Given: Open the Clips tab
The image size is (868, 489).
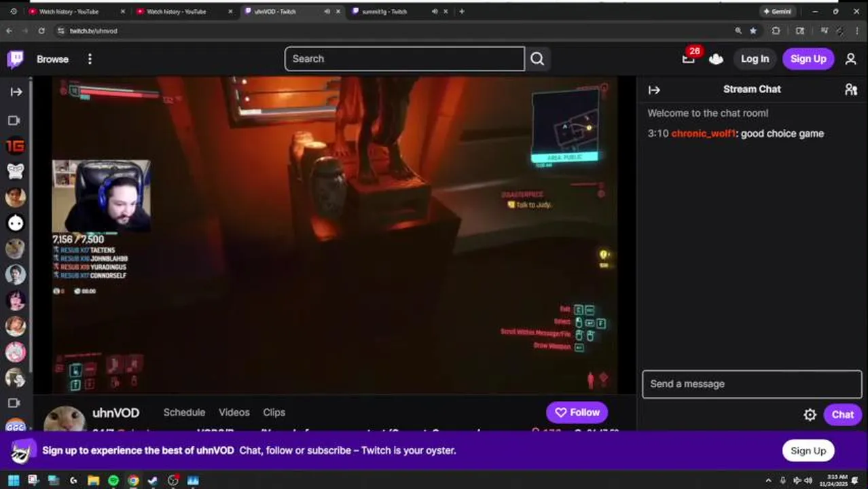Looking at the screenshot, I should pos(274,412).
